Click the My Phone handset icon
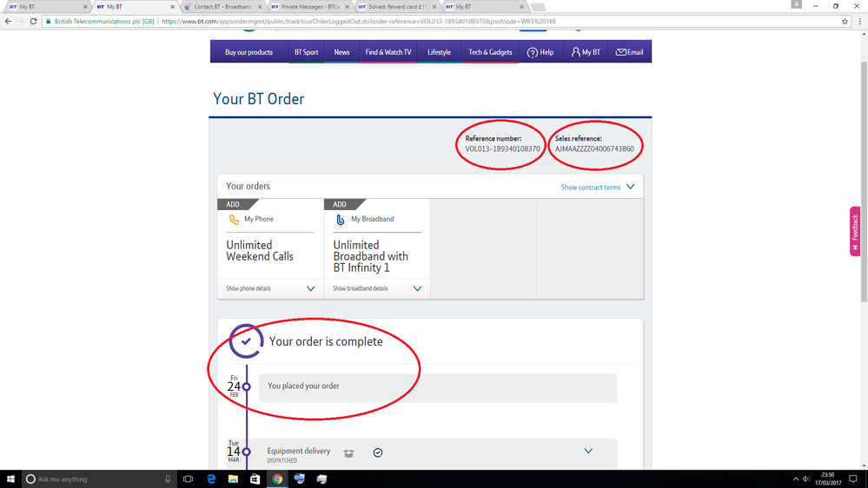This screenshot has height=488, width=868. click(x=235, y=220)
